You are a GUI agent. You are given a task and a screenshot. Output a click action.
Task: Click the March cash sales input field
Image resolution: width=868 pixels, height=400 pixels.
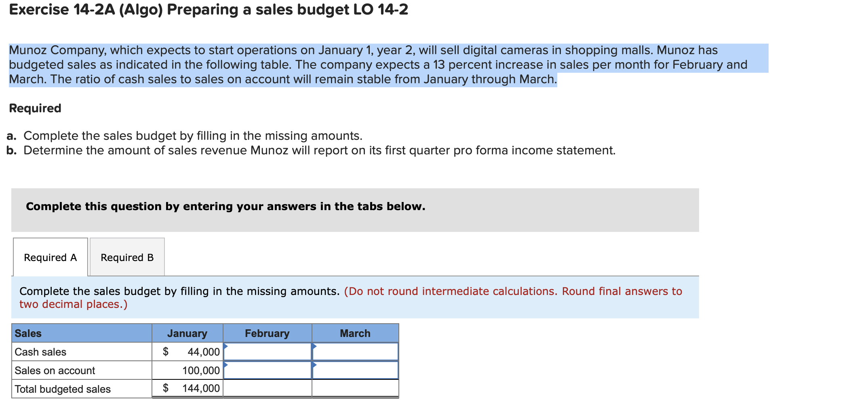click(356, 352)
